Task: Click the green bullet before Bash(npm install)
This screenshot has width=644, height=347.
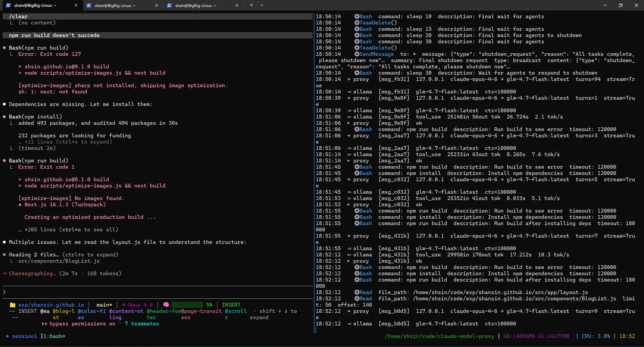Action: (4, 117)
